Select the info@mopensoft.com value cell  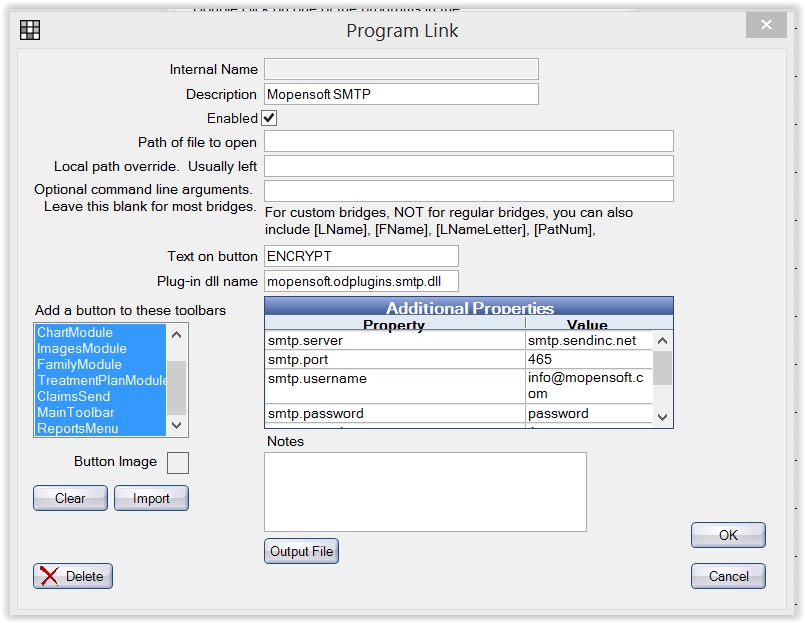coord(589,386)
